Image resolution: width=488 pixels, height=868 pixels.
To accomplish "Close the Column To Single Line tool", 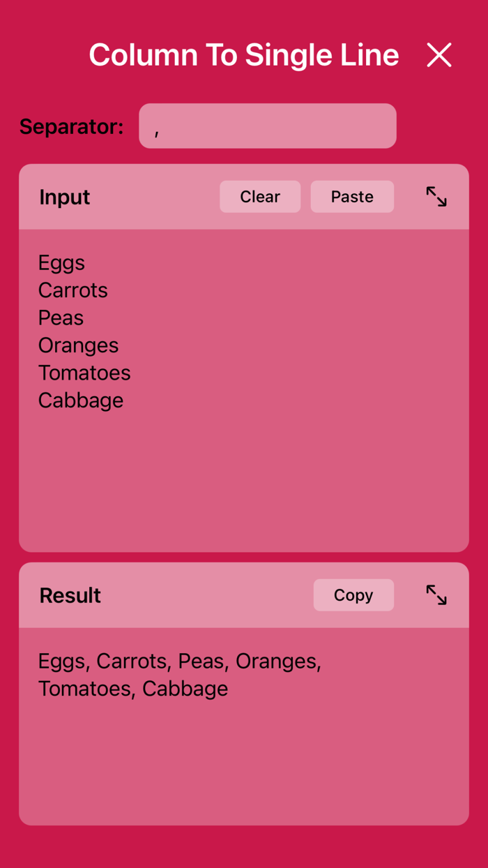I will click(439, 54).
